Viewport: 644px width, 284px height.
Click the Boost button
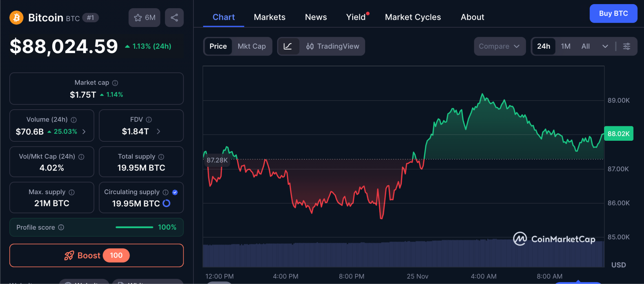[x=97, y=255]
